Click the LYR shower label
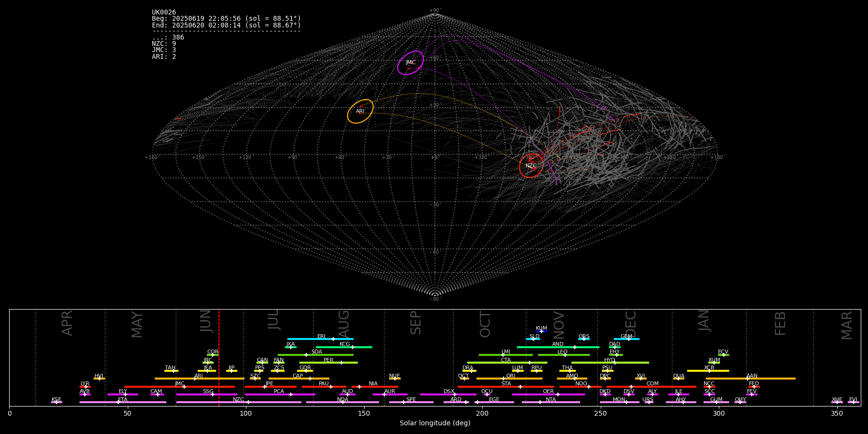The image size is (868, 434). 85,384
